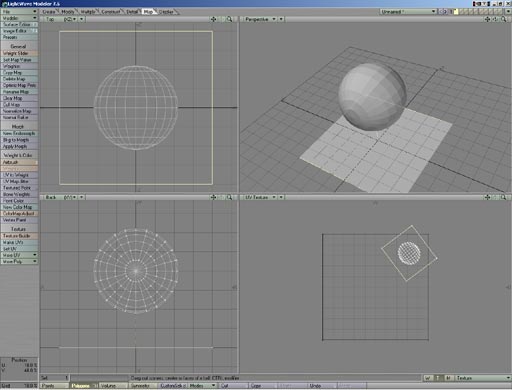Image resolution: width=512 pixels, height=390 pixels.
Task: Click the pan icon in Perspective viewport
Action: (487, 19)
